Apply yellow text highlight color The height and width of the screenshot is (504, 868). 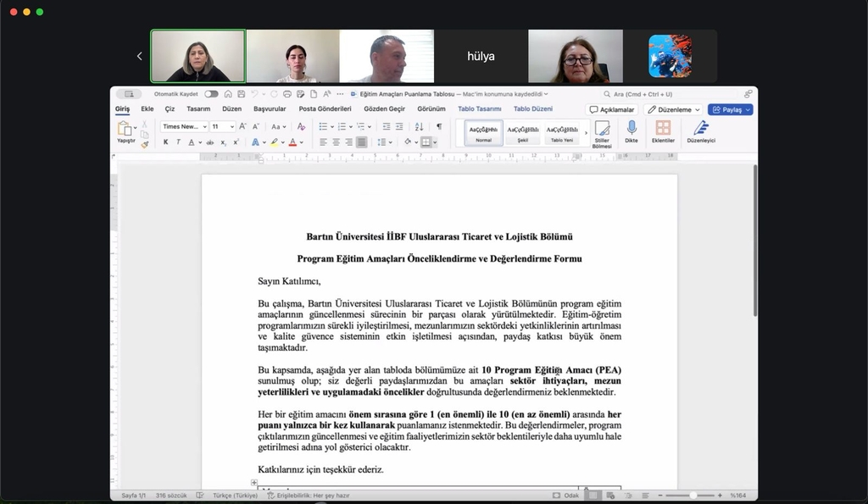[274, 142]
